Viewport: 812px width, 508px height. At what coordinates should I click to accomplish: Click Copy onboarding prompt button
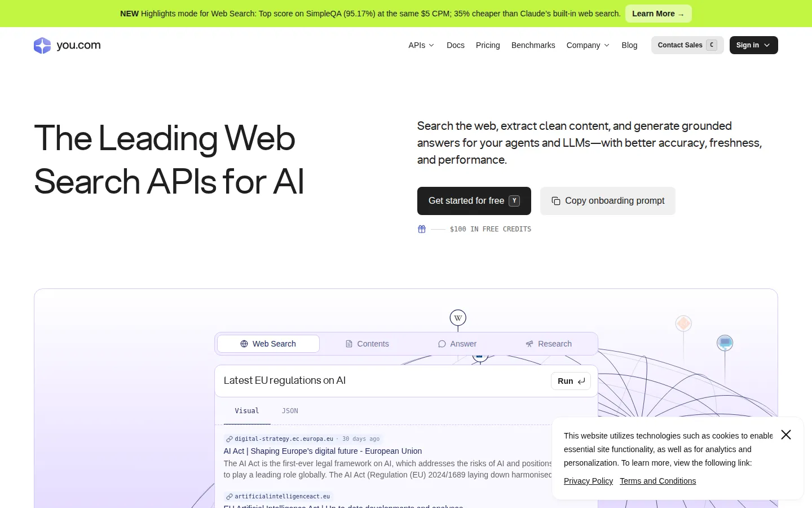pyautogui.click(x=607, y=201)
